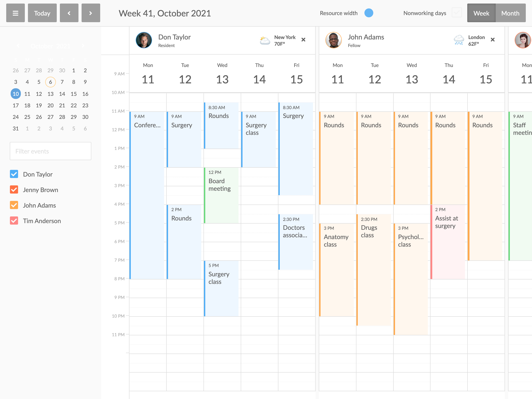This screenshot has height=399, width=532.
Task: Open the 9 AM Staff meeting event
Action: (520, 186)
